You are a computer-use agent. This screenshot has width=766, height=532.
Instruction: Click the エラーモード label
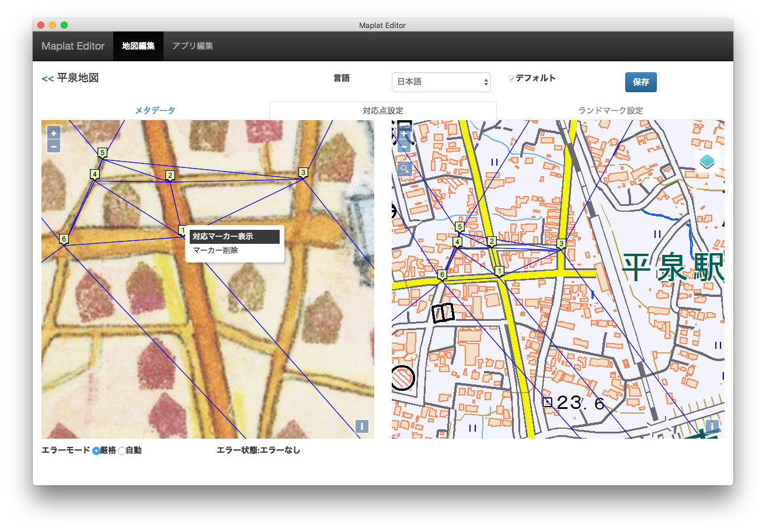click(66, 450)
